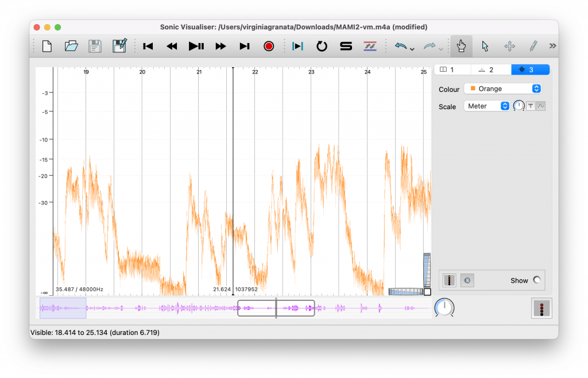Screen dimensions: 588x378
Task: Click the horizontal zoom thumbwheel
Action: click(x=406, y=291)
